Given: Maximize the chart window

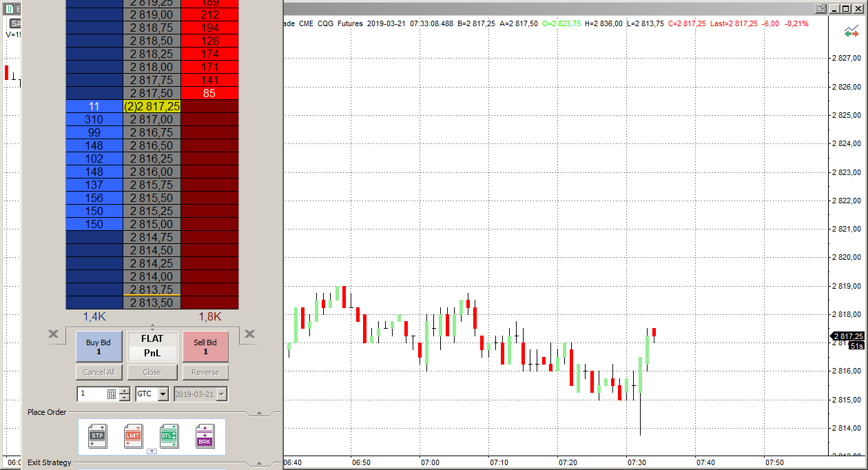Looking at the screenshot, I should (x=845, y=8).
